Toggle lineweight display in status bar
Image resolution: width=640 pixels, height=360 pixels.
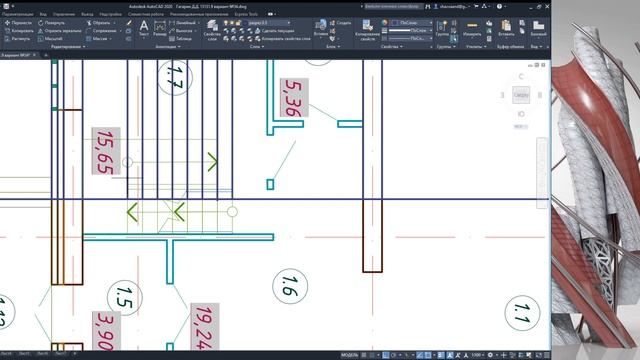pos(440,355)
